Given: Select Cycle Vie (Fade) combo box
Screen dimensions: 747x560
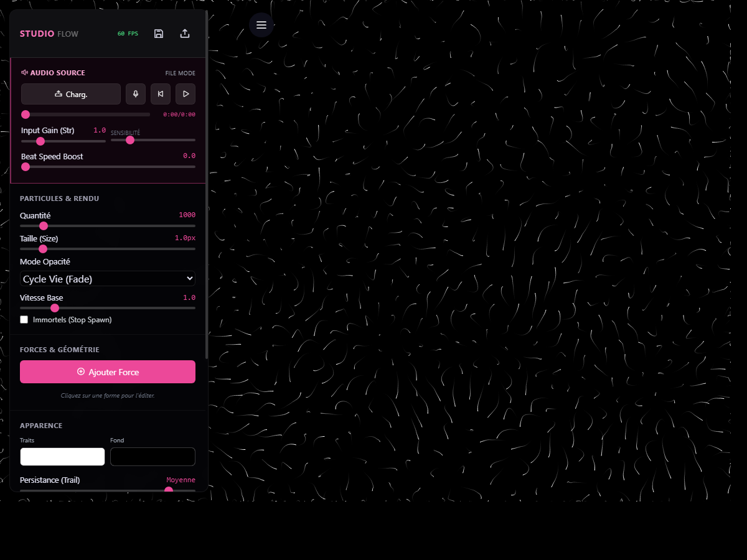Looking at the screenshot, I should 107,278.
